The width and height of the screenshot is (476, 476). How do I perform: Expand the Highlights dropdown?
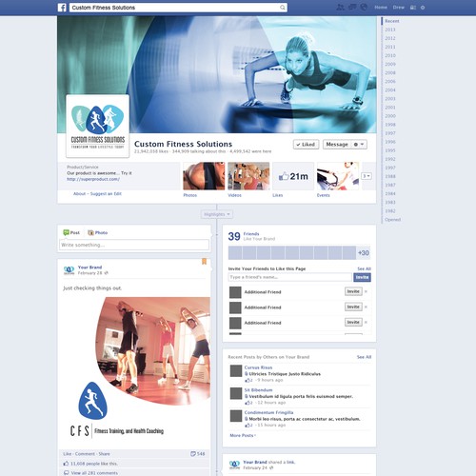(217, 214)
